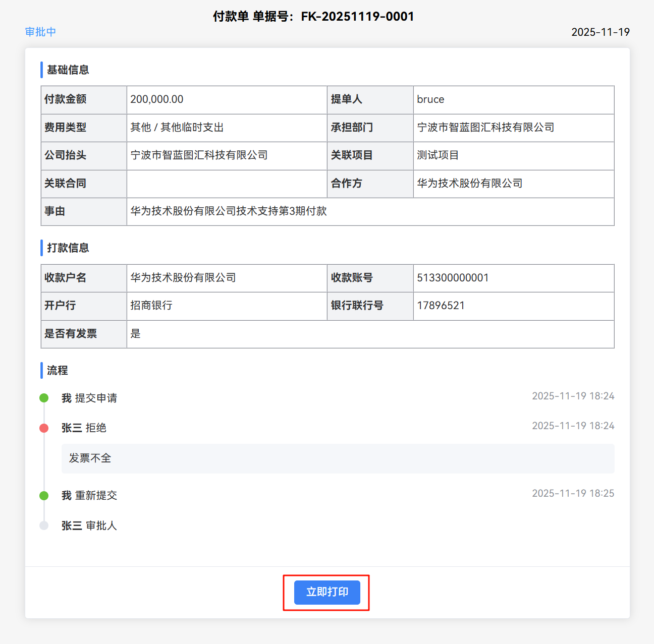Click the 收款账号 value 513300000001
Viewport: 654px width, 644px height.
point(453,278)
